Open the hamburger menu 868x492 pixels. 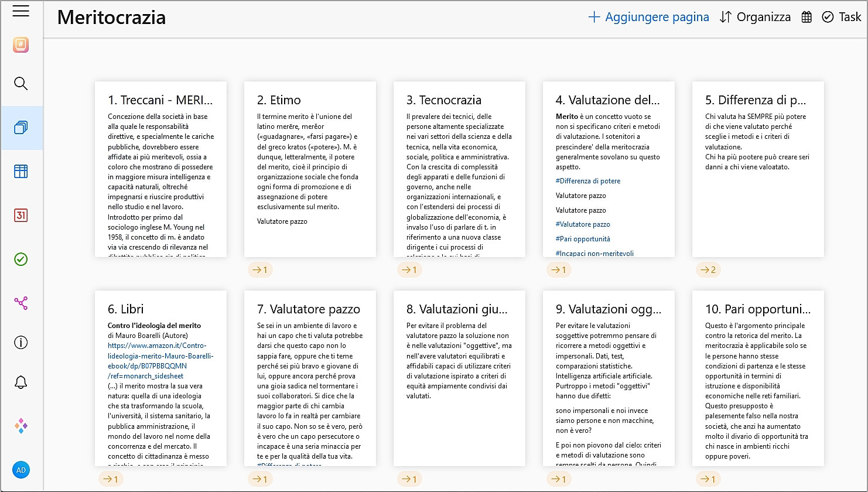[20, 11]
